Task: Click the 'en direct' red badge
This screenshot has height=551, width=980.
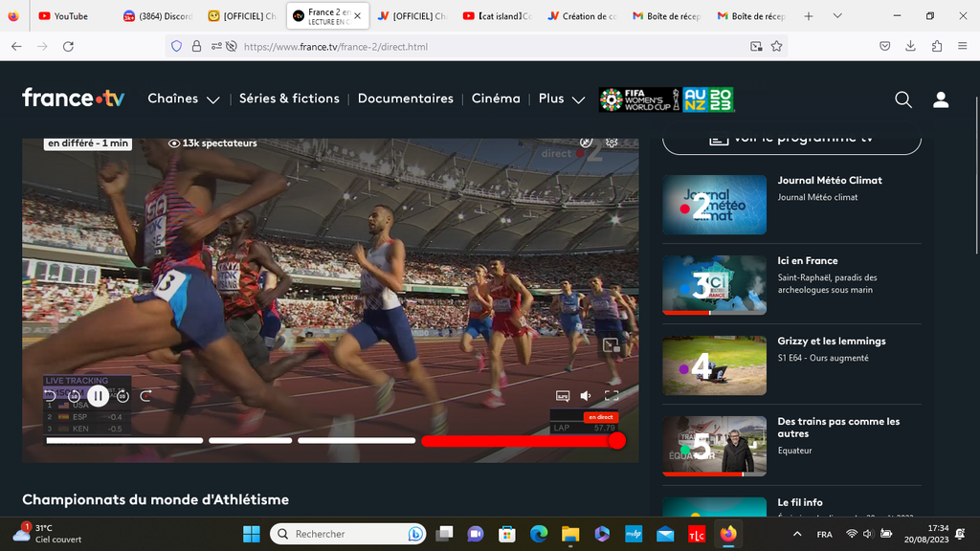Action: click(601, 417)
